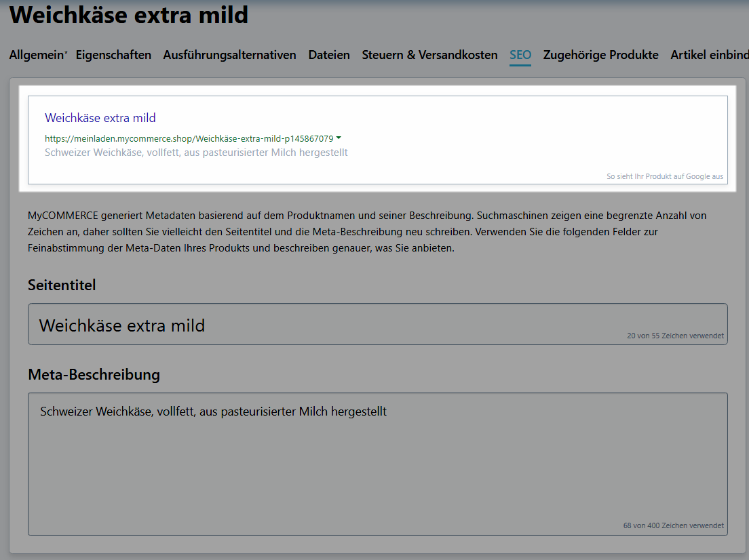This screenshot has width=749, height=560.
Task: Click inside the Meta-Beschreibung text area
Action: coord(377,468)
